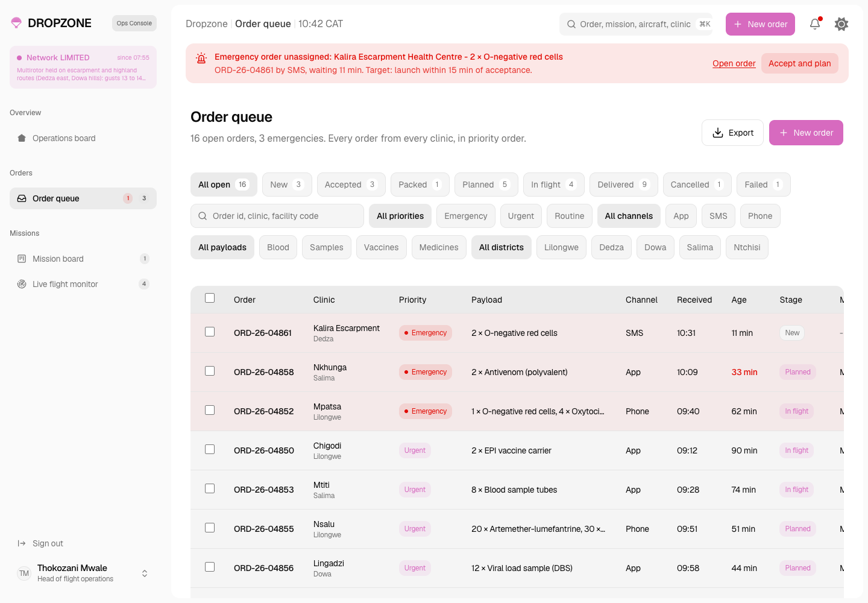The image size is (868, 603).
Task: Click the global order search box
Action: 636,24
